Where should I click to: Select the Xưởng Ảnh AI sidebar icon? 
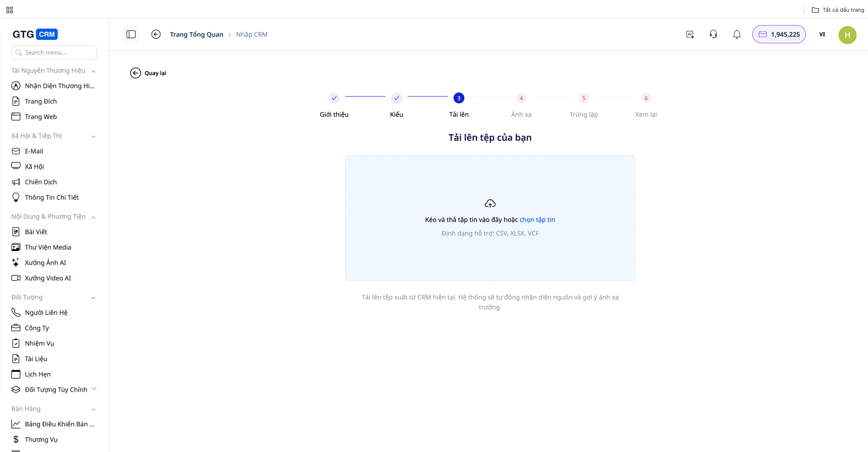pyautogui.click(x=16, y=262)
